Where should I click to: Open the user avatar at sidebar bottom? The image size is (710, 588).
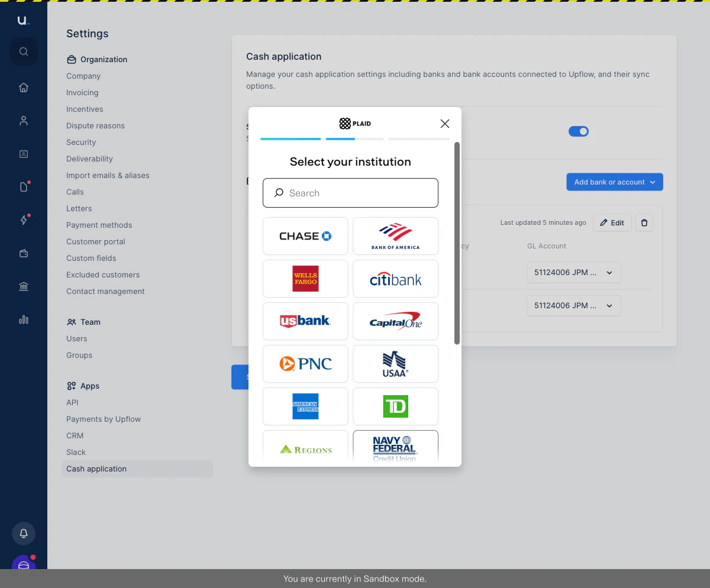24,563
